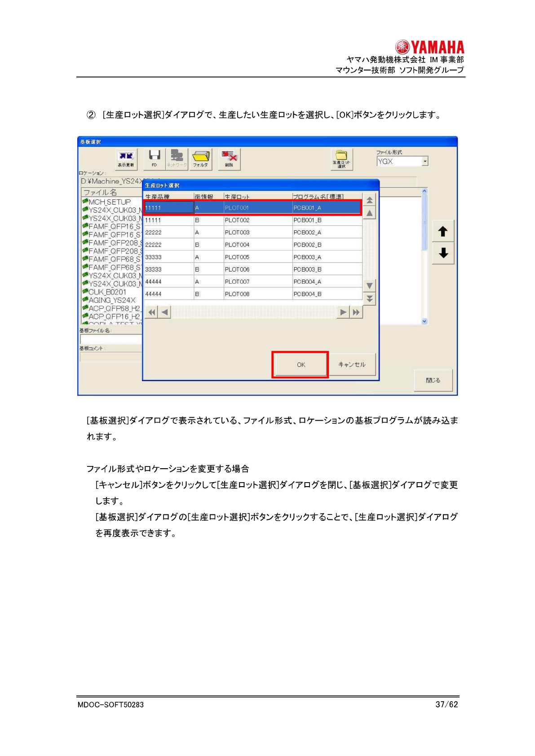
Task: Select the PLOT002 lot cell
Action: (x=258, y=220)
